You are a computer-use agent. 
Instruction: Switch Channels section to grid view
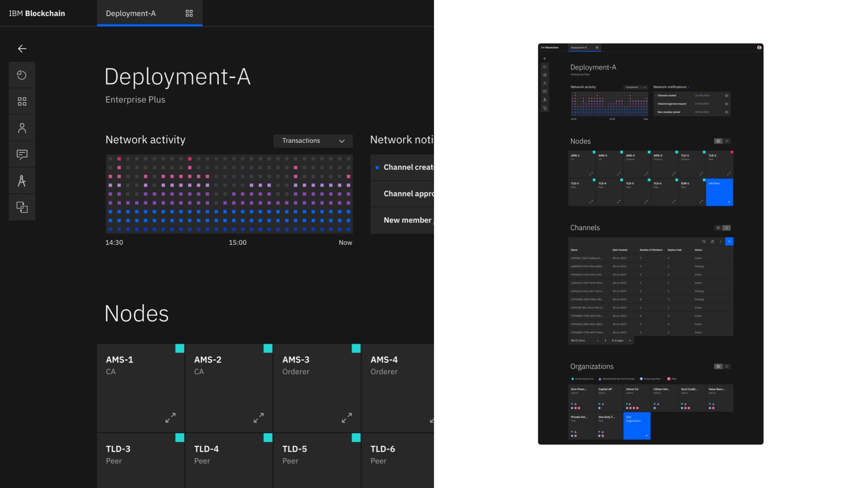click(718, 228)
